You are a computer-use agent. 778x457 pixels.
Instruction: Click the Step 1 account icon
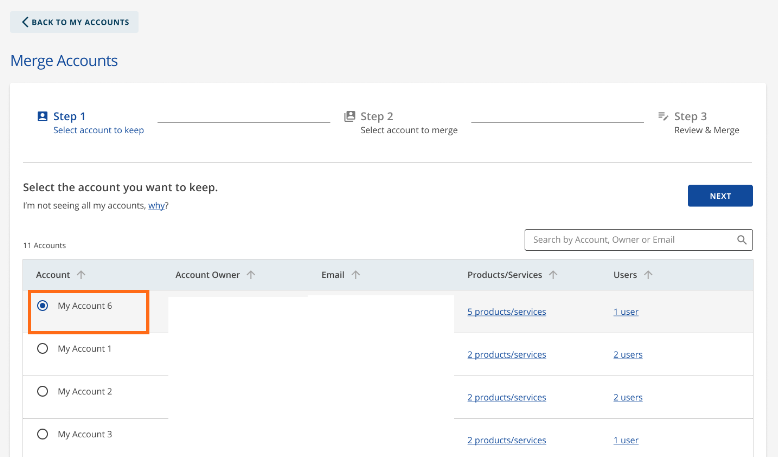(42, 117)
